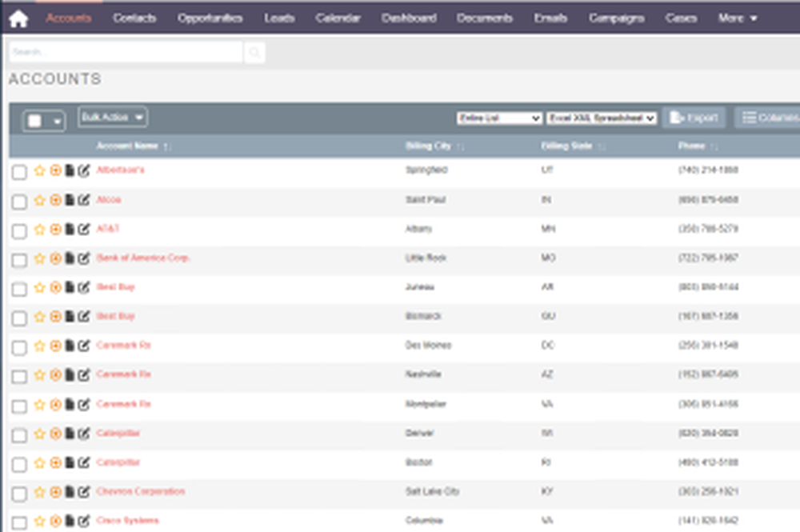Check the row checkbox for Bank of America Corp.
Image resolution: width=800 pixels, height=532 pixels.
[21, 259]
